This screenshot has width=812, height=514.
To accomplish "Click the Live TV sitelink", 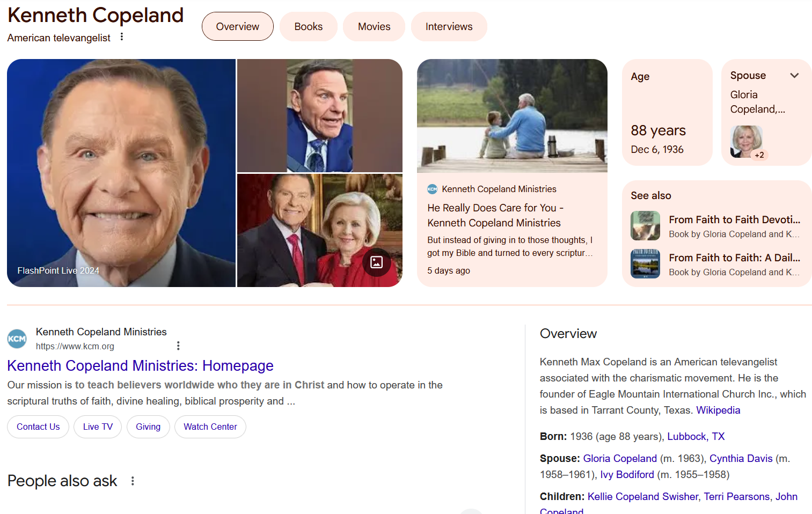I will (x=98, y=427).
